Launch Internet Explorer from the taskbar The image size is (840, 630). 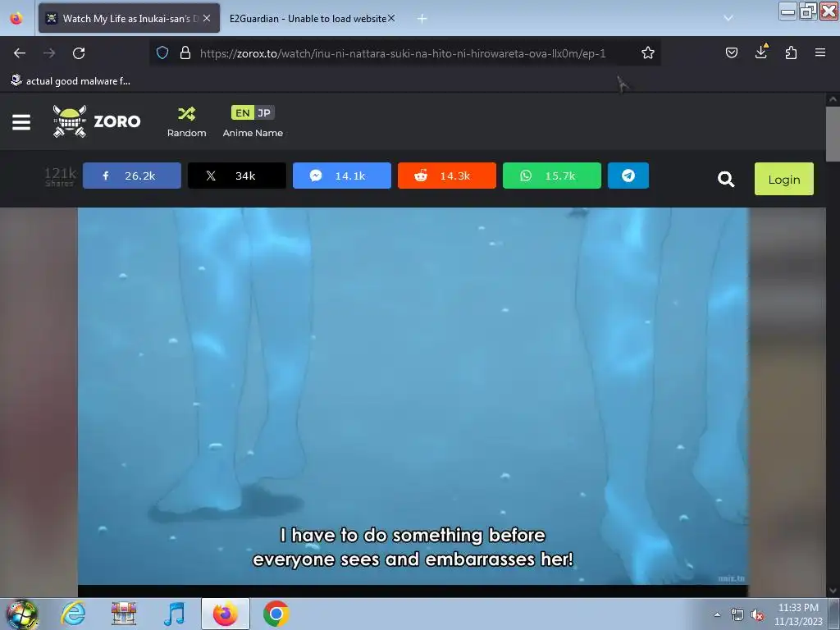point(73,614)
